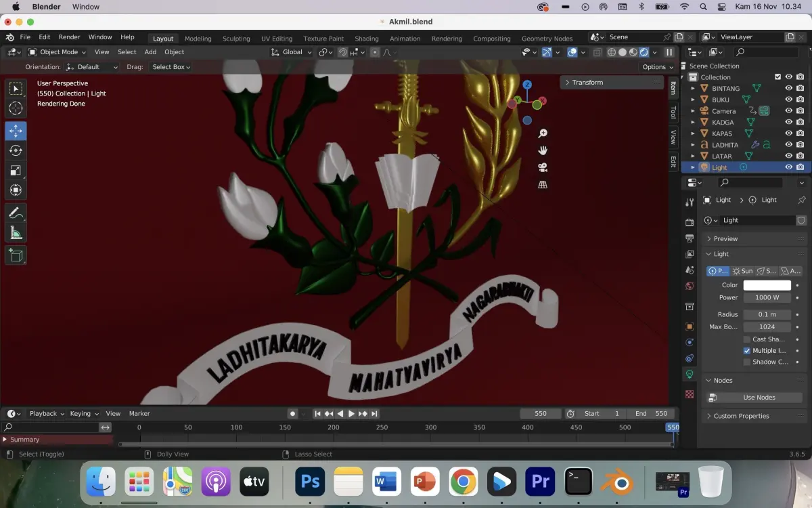Image resolution: width=812 pixels, height=508 pixels.
Task: Hide BINTANG object in viewport
Action: (x=788, y=88)
